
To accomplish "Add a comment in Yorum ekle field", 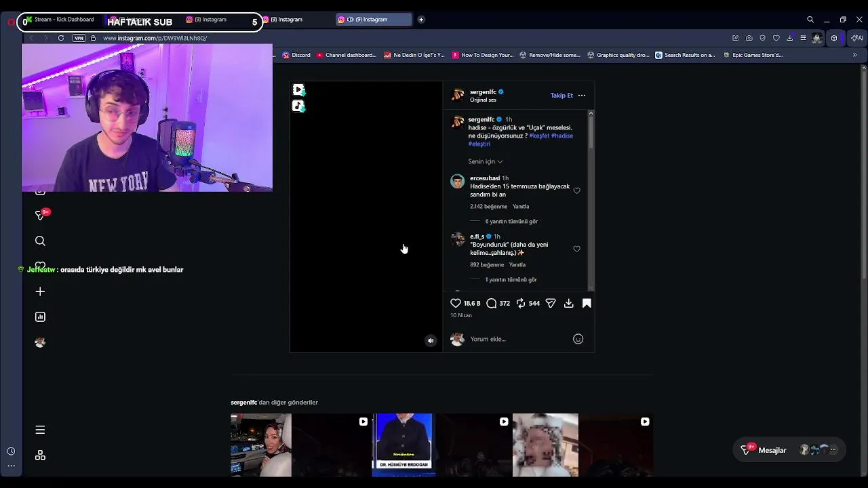I will coord(519,339).
